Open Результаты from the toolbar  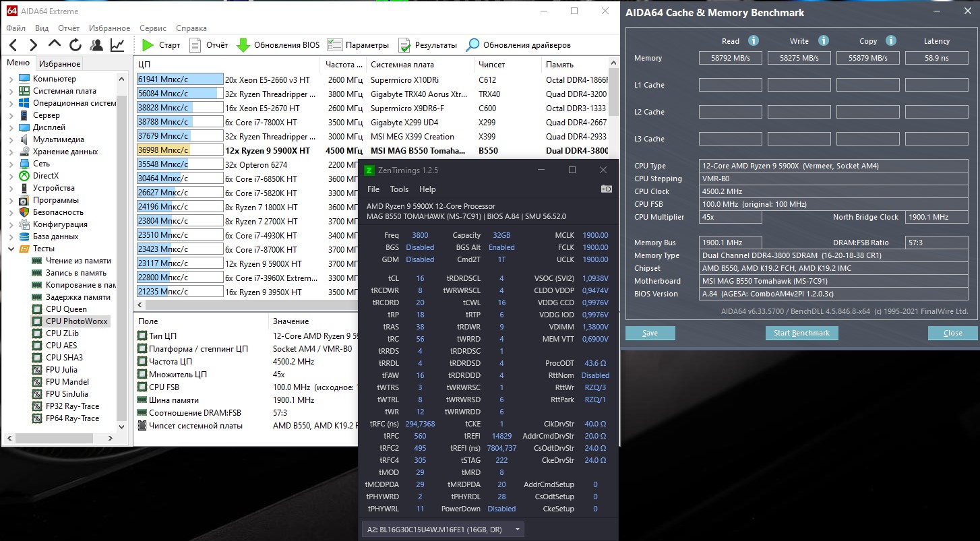[x=427, y=45]
